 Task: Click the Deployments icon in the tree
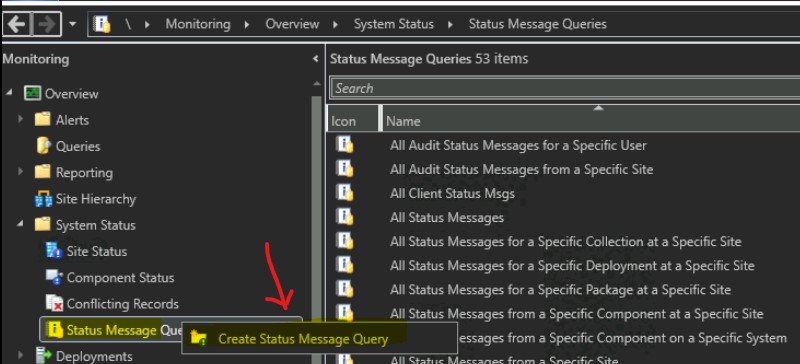[x=44, y=355]
